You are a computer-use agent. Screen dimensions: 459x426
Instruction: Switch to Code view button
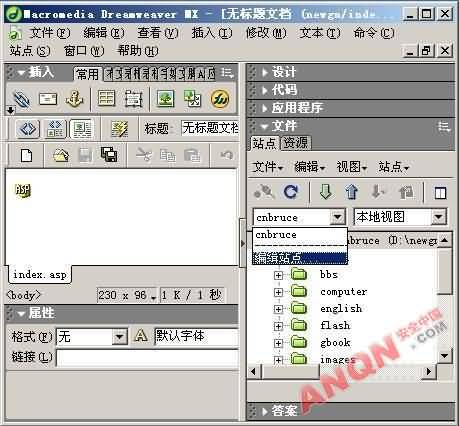(28, 129)
